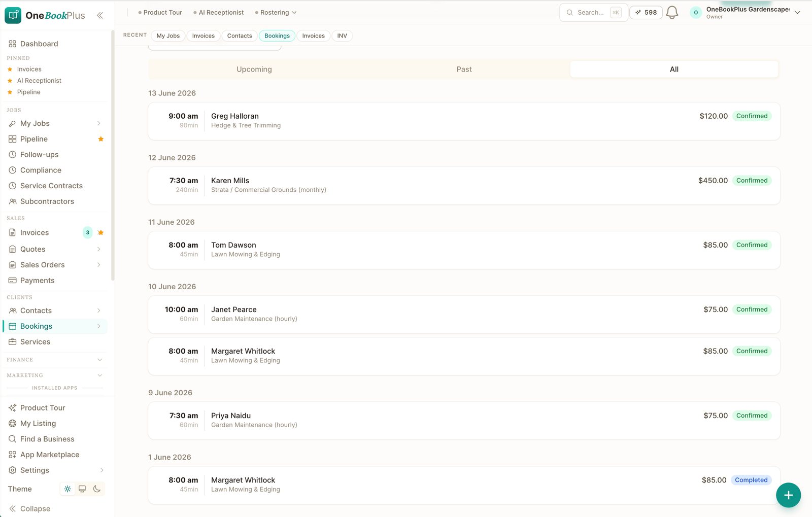812x517 pixels.
Task: Switch to the Past tab
Action: (464, 70)
